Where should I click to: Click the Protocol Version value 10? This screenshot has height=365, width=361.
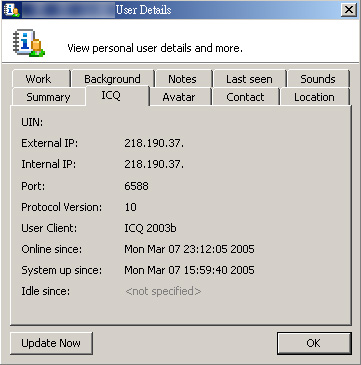[130, 207]
